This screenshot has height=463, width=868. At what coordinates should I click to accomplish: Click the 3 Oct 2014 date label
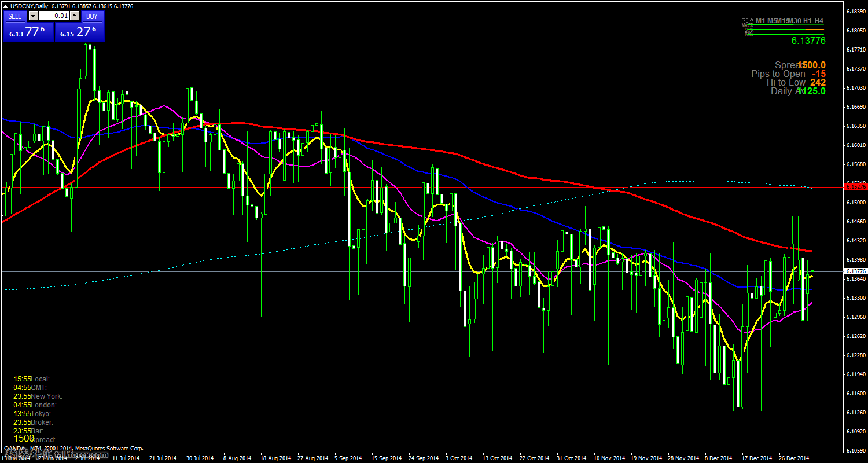tap(460, 458)
